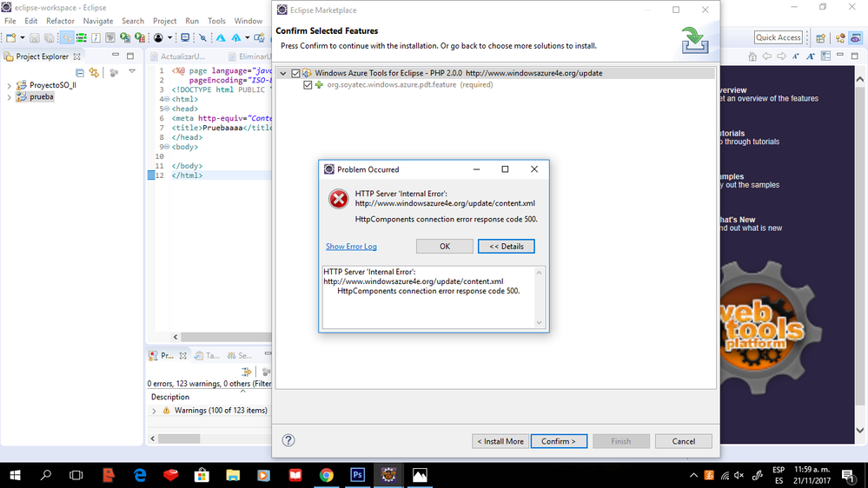Click the Windows Start button

15,475
